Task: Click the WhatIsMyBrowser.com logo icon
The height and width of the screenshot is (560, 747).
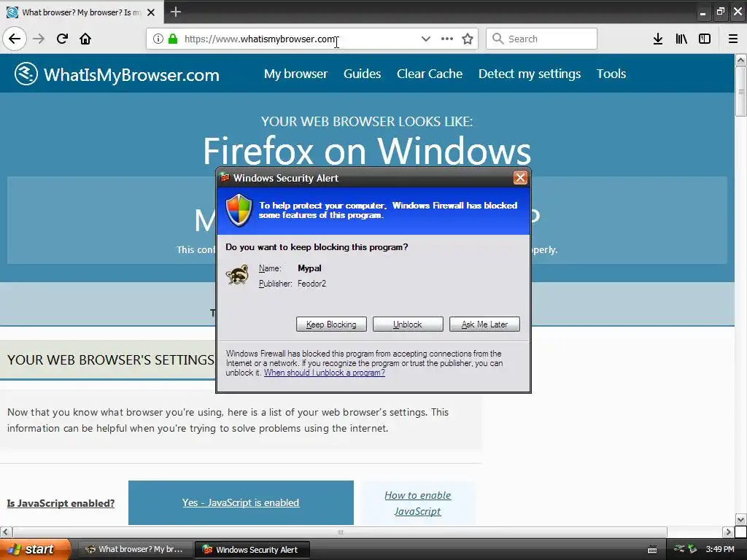Action: pos(26,74)
